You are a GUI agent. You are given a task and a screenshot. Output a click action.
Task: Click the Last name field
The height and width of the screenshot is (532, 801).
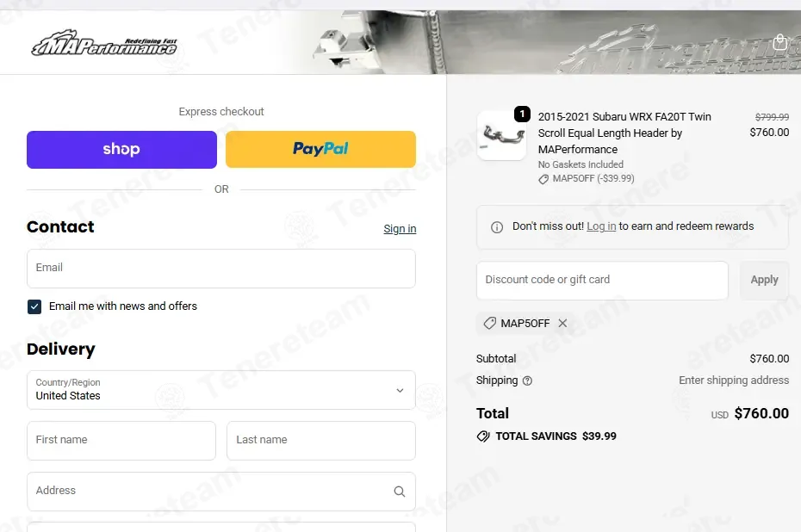click(x=320, y=441)
